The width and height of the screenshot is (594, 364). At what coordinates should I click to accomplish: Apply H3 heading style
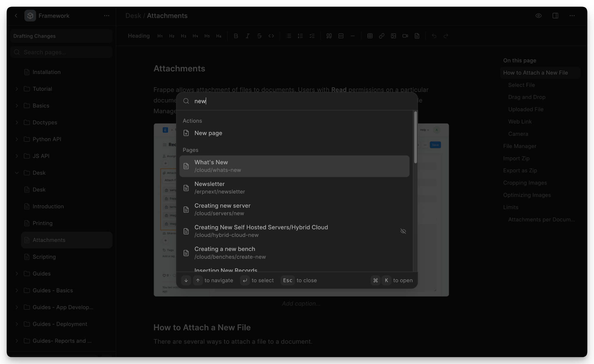(x=183, y=36)
